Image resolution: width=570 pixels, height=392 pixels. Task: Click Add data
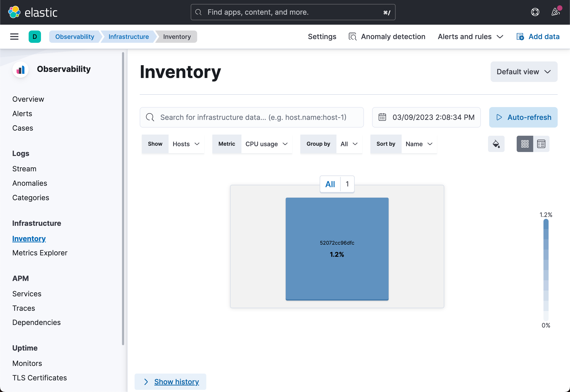538,37
